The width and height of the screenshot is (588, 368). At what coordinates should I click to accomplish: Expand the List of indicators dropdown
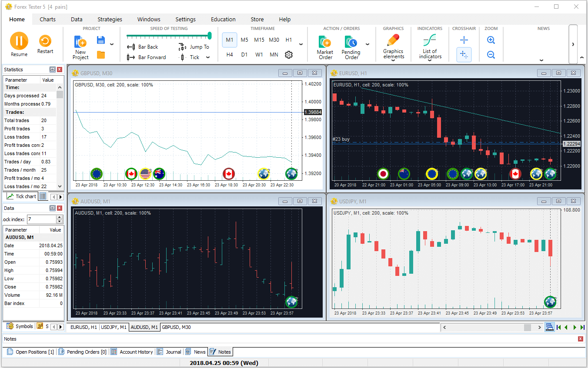pos(430,60)
